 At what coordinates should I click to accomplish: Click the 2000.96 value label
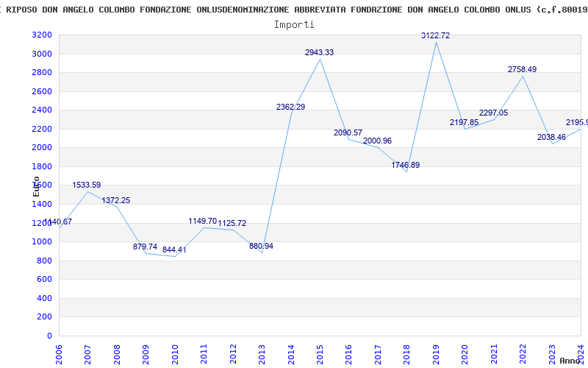(377, 141)
